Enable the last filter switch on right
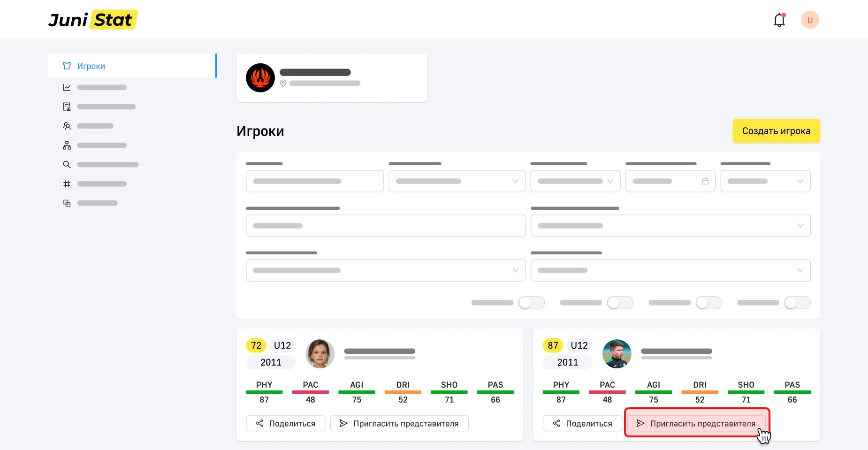 (797, 303)
